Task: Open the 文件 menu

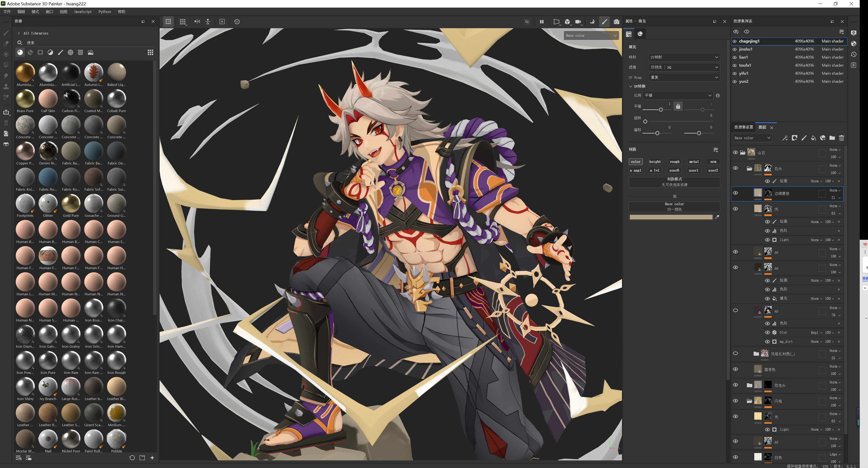Action: pyautogui.click(x=7, y=12)
